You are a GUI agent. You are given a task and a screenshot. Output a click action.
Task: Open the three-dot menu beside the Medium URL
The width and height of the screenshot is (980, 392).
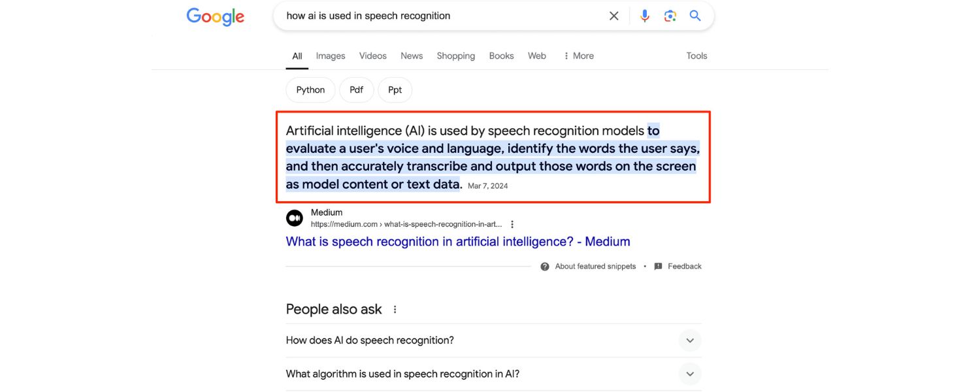[512, 223]
